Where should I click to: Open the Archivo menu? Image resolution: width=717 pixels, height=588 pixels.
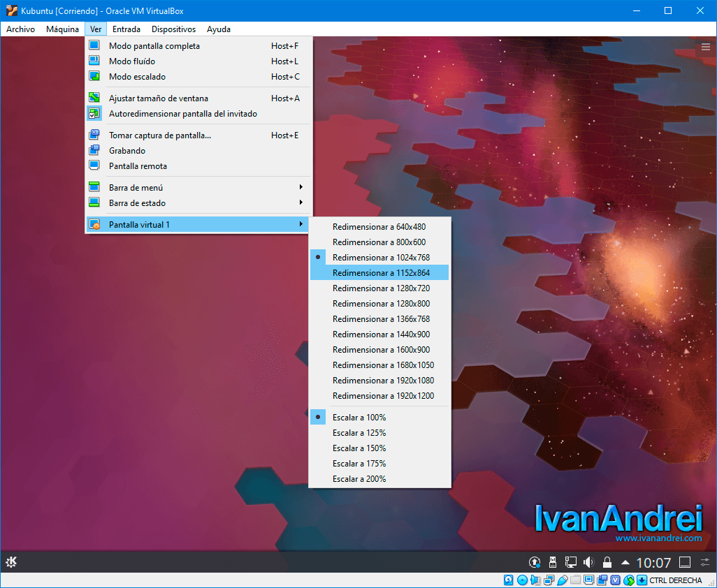(x=20, y=29)
